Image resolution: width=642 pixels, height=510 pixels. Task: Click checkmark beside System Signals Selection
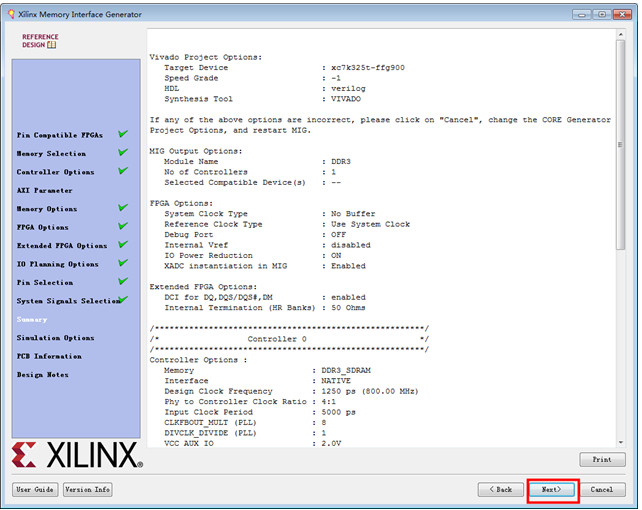124,299
